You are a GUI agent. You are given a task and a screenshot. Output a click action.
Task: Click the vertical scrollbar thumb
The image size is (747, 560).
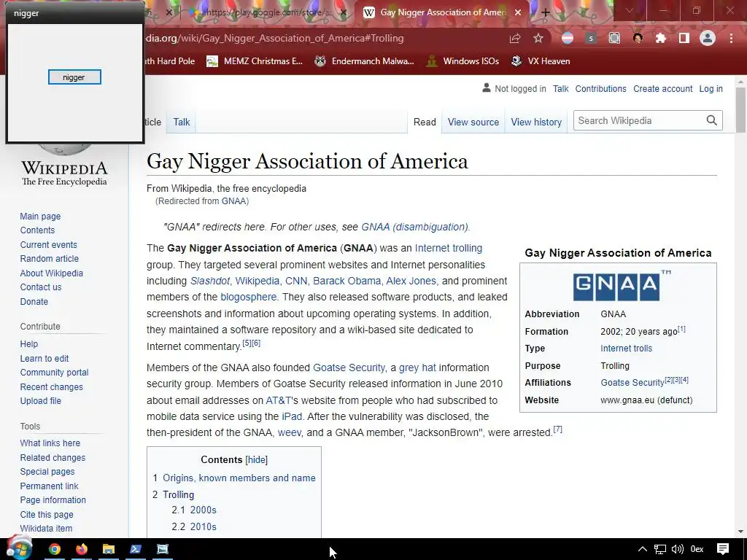tap(741, 111)
